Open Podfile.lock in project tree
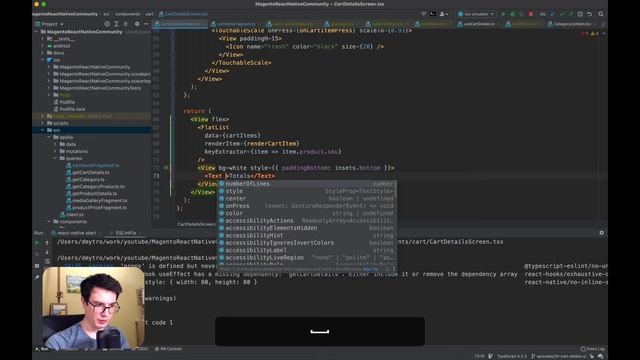Viewport: 640px width, 360px height. pos(72,109)
